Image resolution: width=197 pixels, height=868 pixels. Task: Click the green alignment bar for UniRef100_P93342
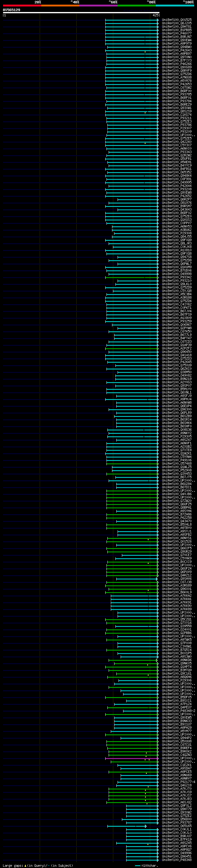coord(131,277)
